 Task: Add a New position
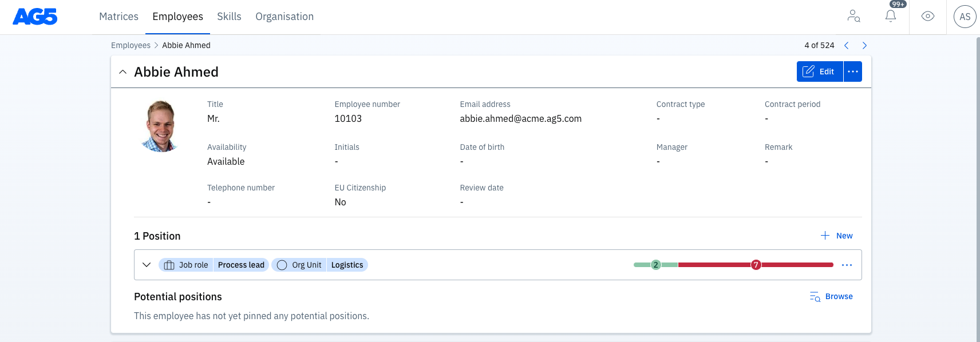[x=837, y=236]
